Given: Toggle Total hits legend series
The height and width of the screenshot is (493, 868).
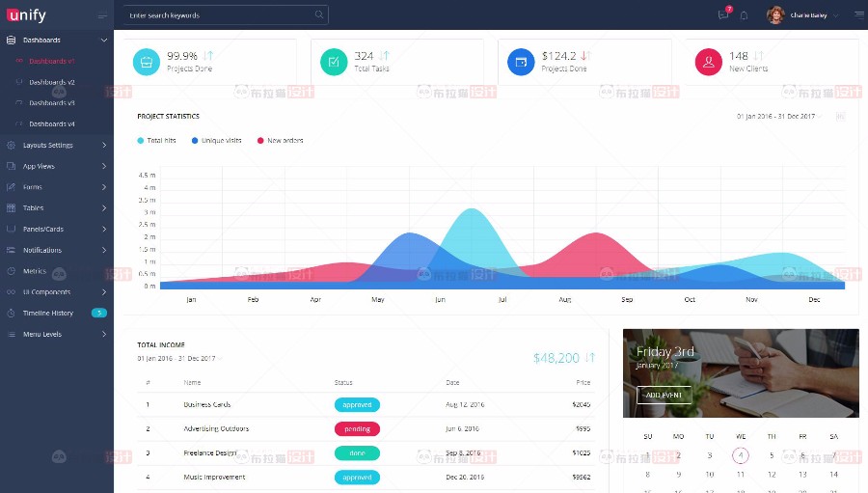Looking at the screenshot, I should [x=156, y=141].
